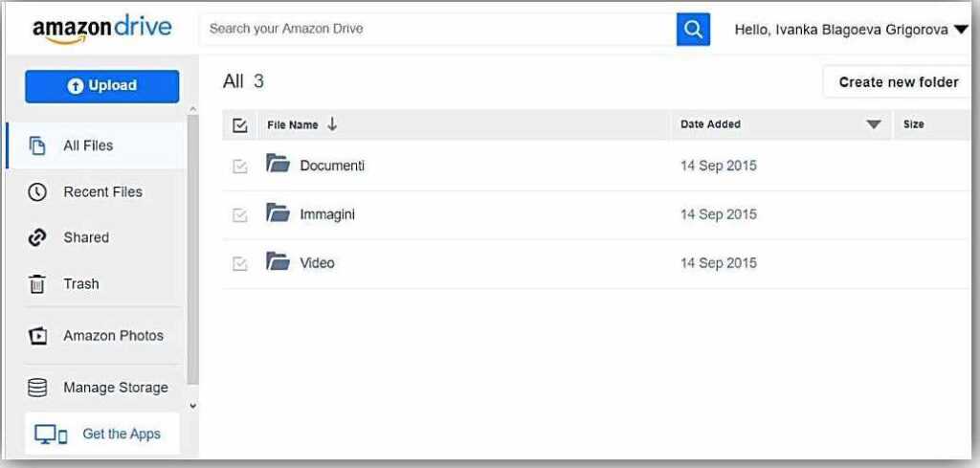
Task: Click the Amazon Drive logo
Action: point(101,29)
